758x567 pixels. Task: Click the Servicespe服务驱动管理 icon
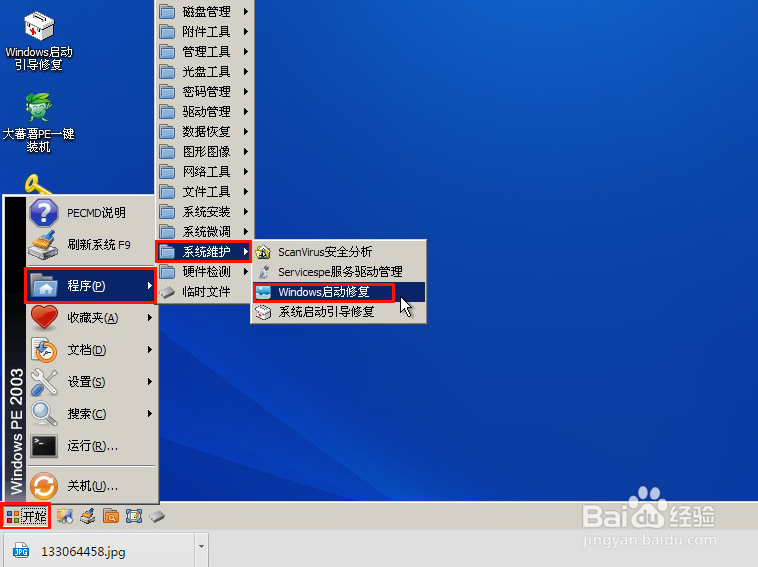(263, 272)
